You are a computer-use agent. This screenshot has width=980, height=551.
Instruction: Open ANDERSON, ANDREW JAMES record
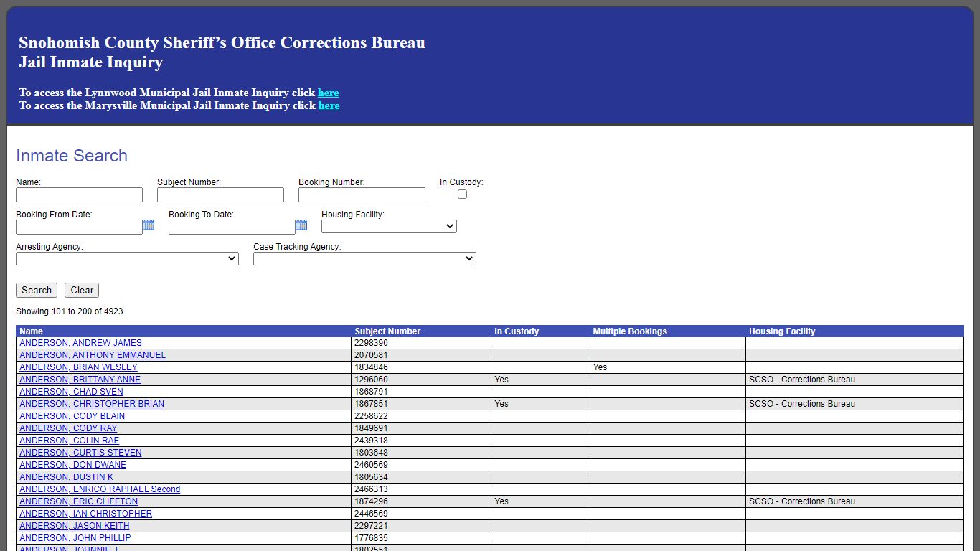click(x=80, y=343)
